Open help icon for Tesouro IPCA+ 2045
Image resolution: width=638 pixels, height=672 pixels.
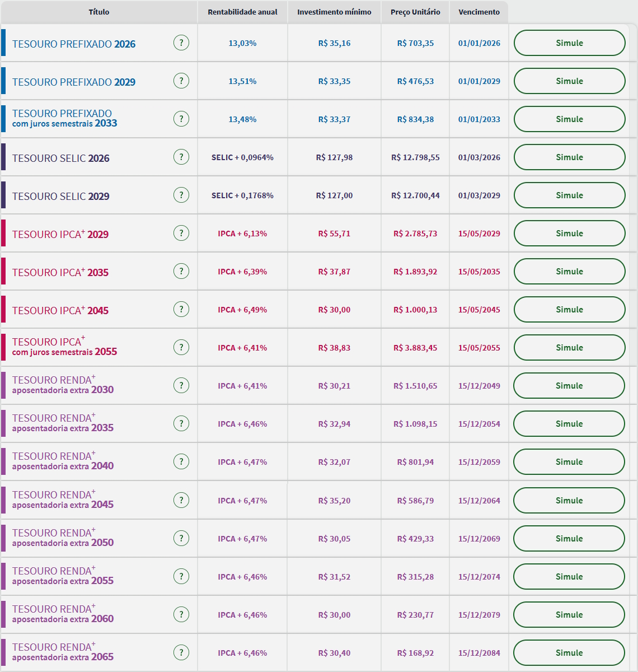coord(181,309)
